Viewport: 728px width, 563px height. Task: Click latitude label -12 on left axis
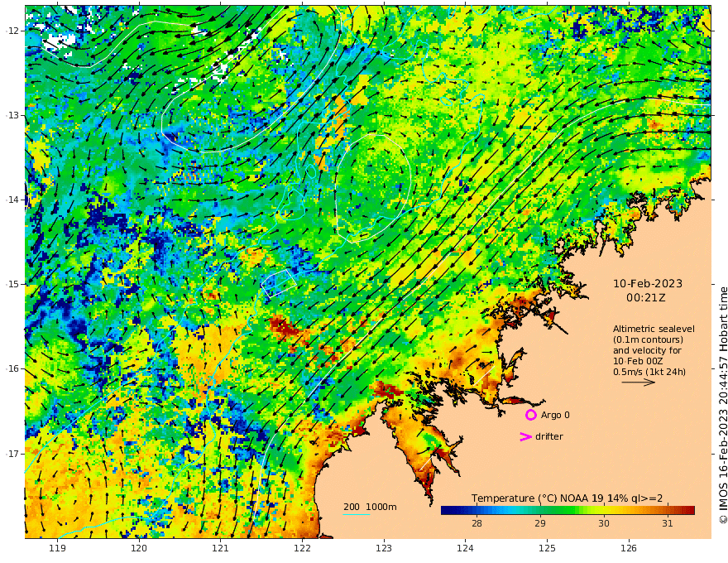pyautogui.click(x=13, y=31)
